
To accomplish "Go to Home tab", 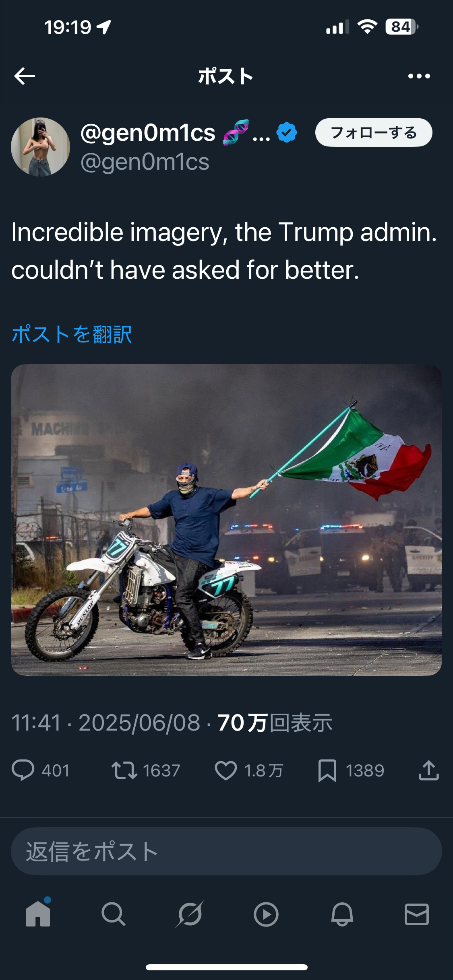I will pos(38,914).
